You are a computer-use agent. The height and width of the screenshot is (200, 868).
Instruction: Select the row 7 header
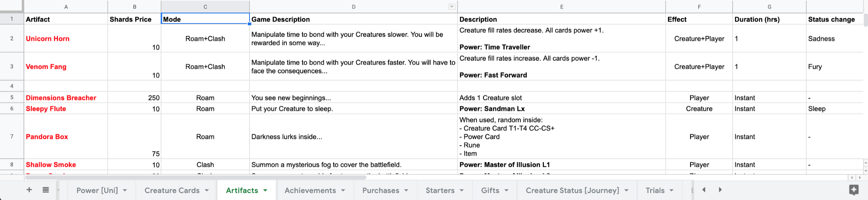point(12,137)
